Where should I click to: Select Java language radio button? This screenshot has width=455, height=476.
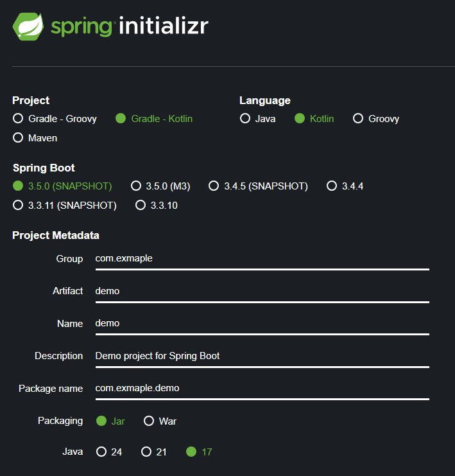tap(257, 118)
